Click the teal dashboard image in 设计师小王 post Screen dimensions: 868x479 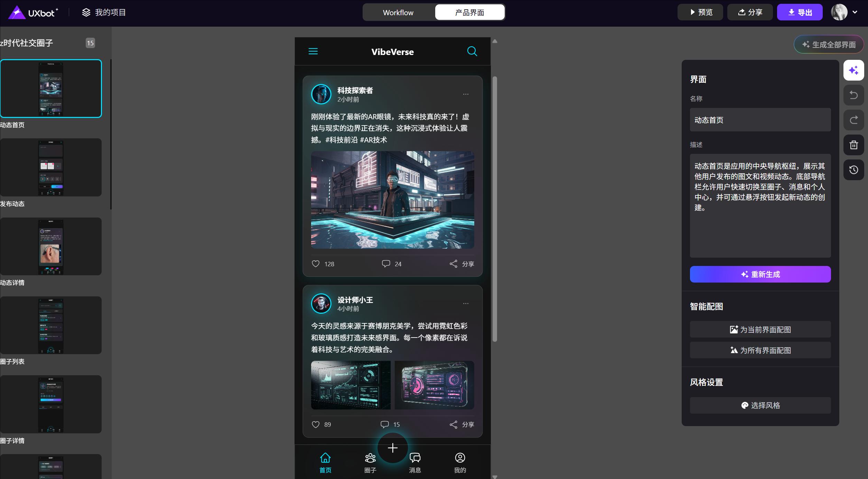pyautogui.click(x=351, y=385)
